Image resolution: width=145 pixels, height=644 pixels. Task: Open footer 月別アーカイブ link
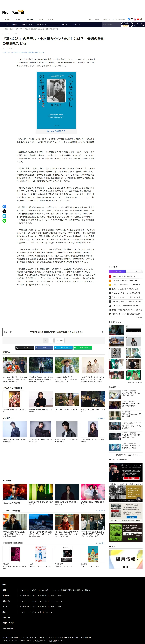tap(8, 623)
